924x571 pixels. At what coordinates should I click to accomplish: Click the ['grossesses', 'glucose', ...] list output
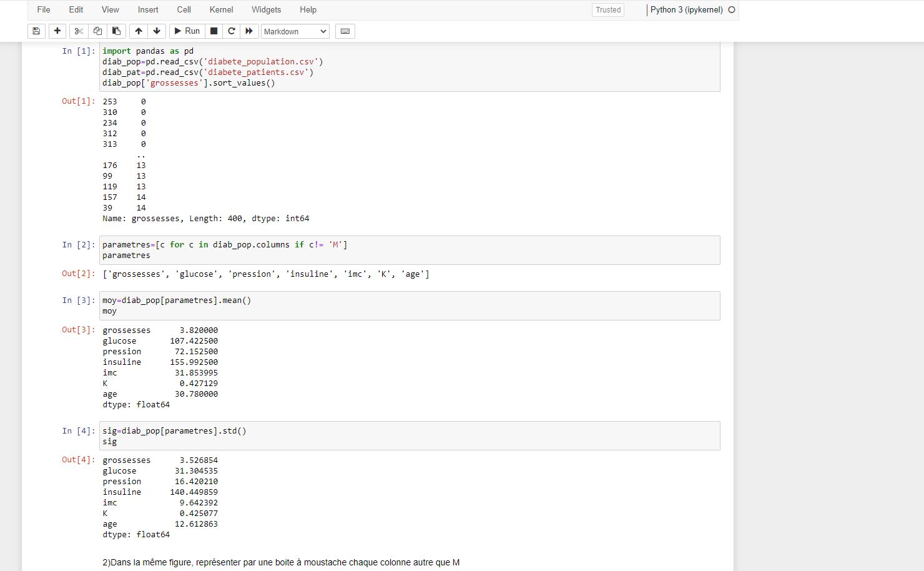coord(266,274)
